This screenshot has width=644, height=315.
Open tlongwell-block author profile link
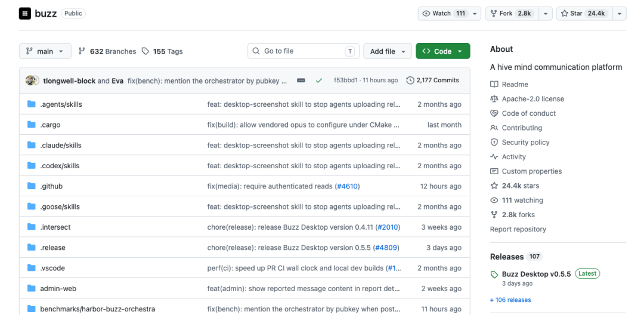coord(69,81)
